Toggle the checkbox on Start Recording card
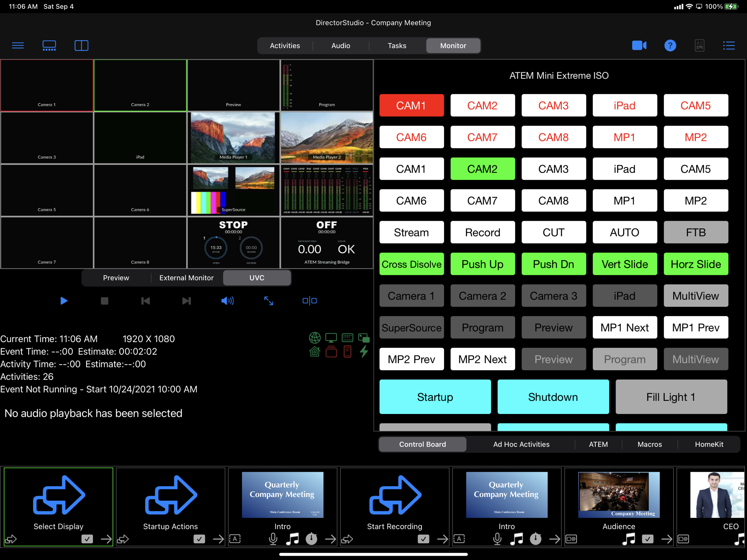Viewport: 747px width, 560px height. 424,539
